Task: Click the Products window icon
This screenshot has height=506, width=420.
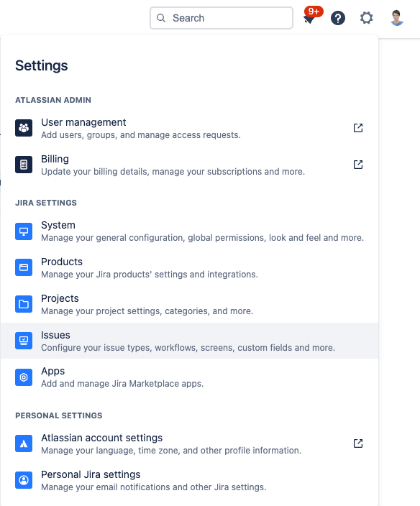Action: coord(24,267)
